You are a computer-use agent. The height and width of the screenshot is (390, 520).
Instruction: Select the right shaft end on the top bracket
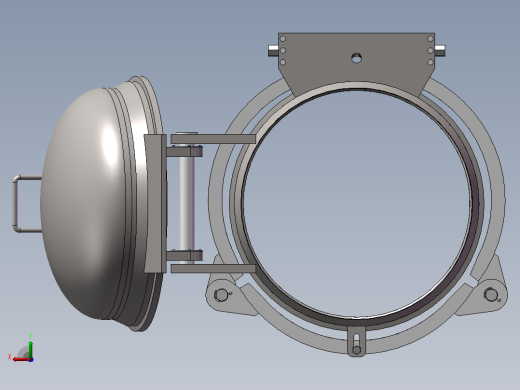point(440,51)
